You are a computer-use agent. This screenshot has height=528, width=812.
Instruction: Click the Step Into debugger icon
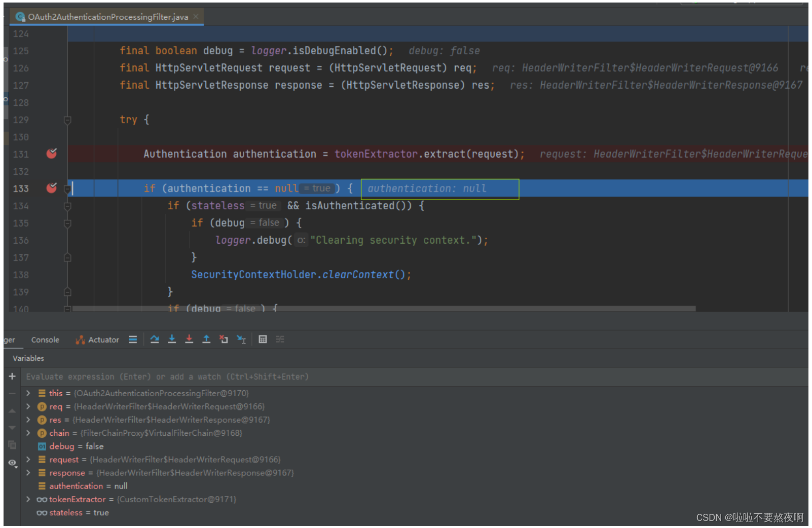pos(172,339)
